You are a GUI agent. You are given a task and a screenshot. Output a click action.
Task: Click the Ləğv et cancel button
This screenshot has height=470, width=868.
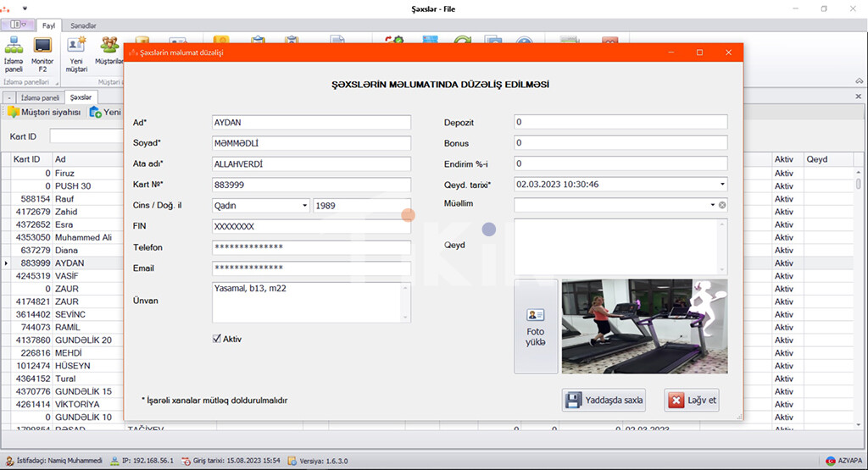(692, 401)
